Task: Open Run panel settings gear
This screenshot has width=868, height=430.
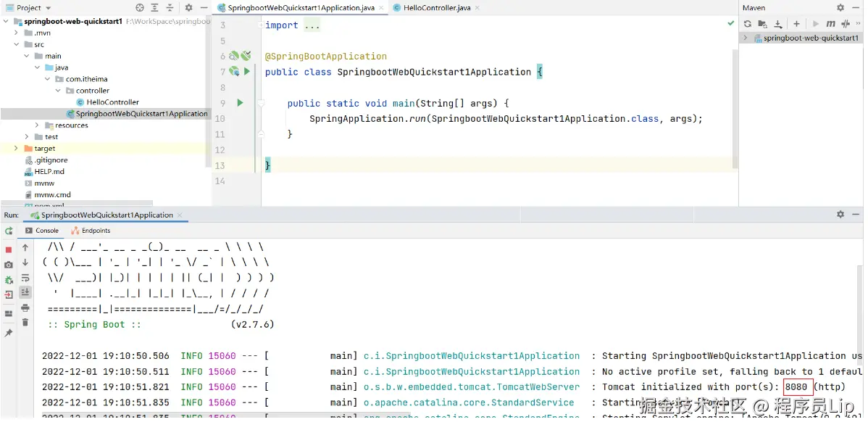Action: 840,215
